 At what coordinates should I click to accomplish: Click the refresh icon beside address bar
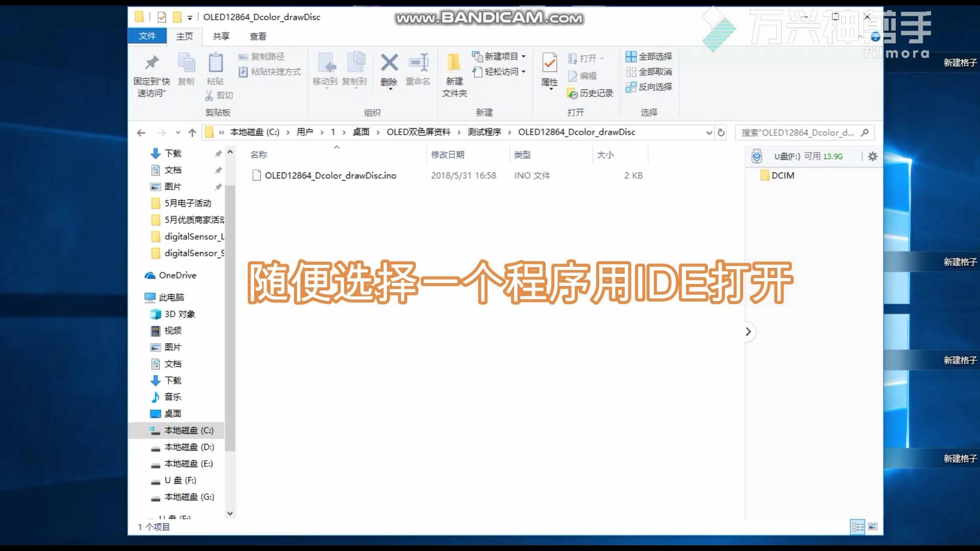point(721,133)
